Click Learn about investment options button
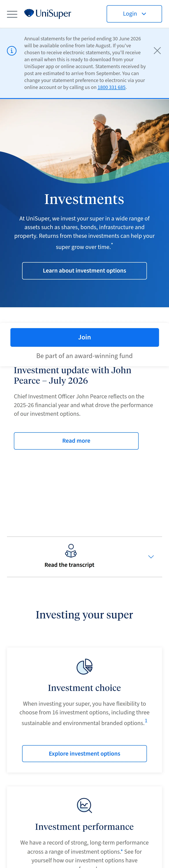Viewport: 169px width, 868px height. (84, 271)
